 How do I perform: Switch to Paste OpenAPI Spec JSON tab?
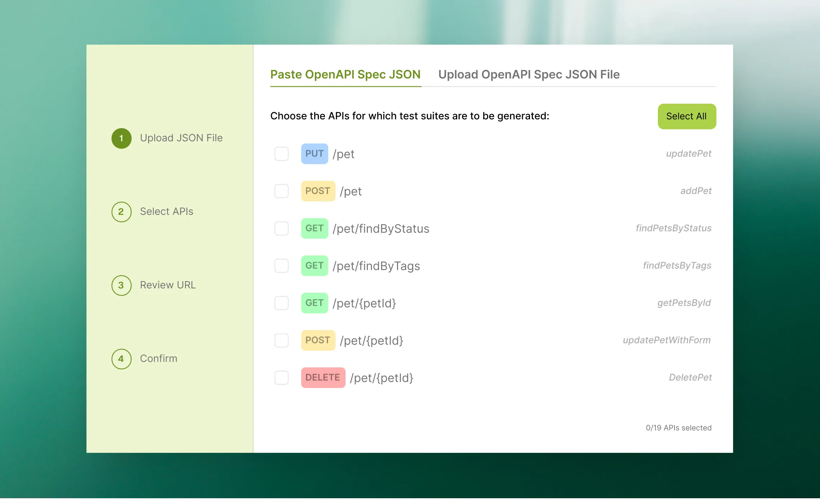click(x=345, y=75)
